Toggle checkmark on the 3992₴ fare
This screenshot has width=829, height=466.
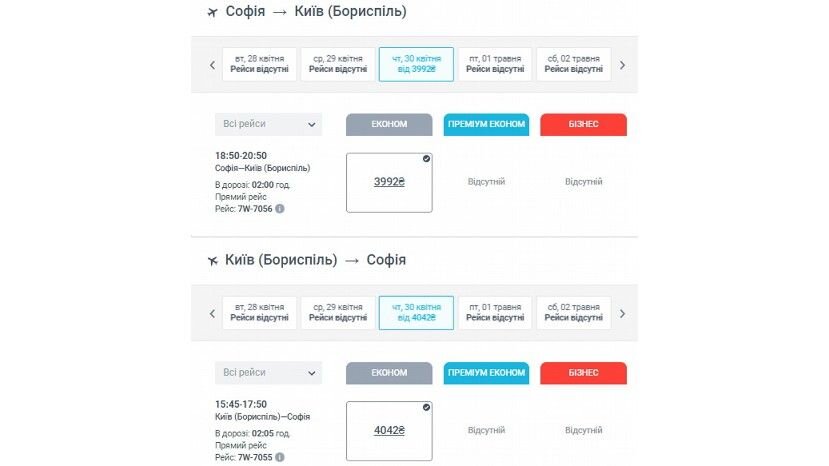[x=426, y=159]
